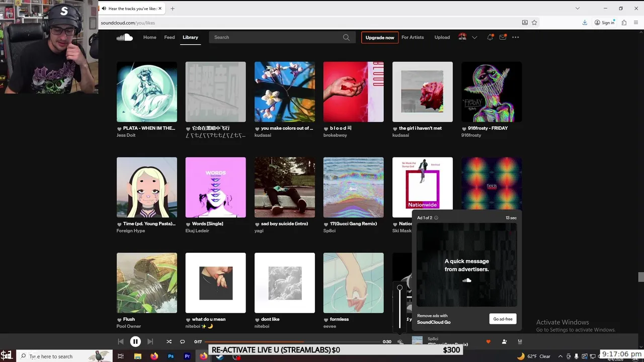Open artist Pool Owner

[129, 326]
